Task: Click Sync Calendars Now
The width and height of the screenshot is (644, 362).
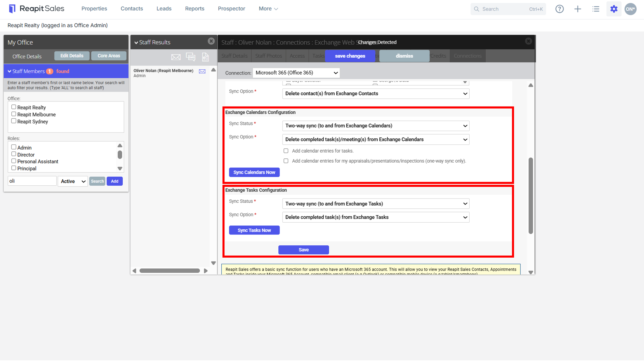Action: pos(254,172)
